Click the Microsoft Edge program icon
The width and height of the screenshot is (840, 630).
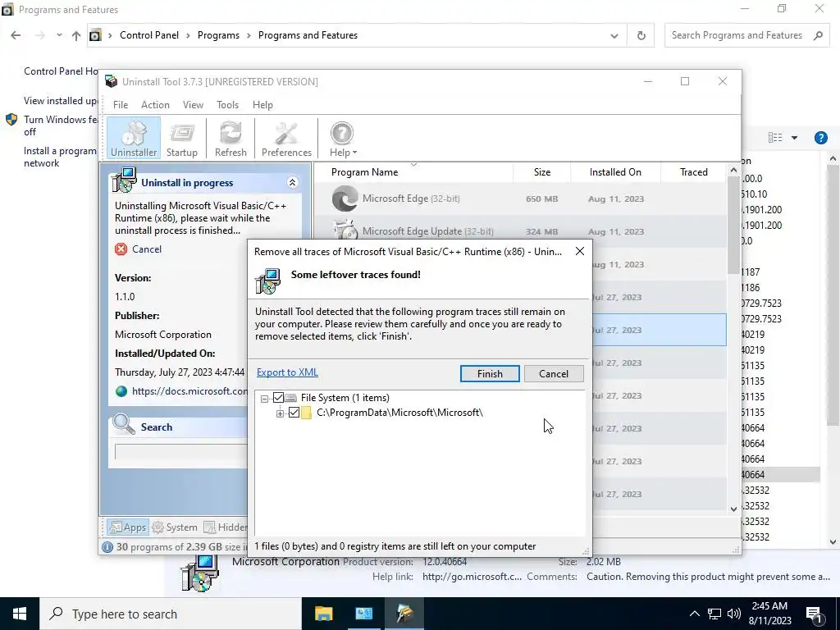(x=345, y=199)
